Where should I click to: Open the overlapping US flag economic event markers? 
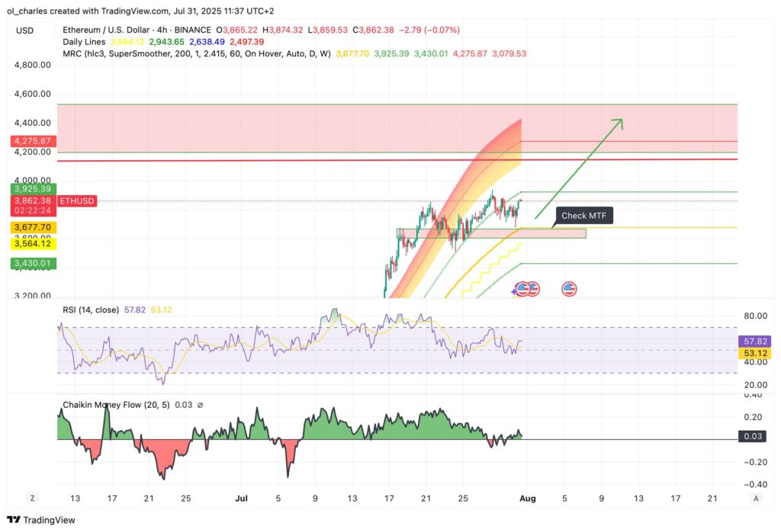526,288
